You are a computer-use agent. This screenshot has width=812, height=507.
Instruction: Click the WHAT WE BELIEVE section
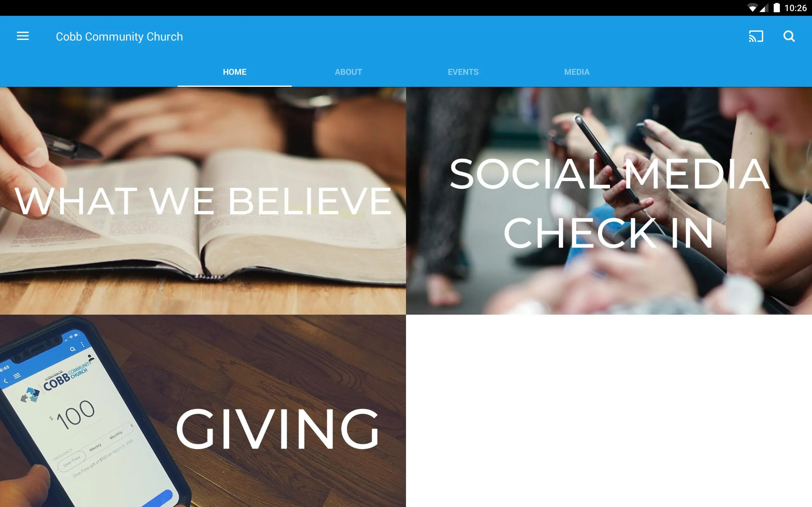203,200
